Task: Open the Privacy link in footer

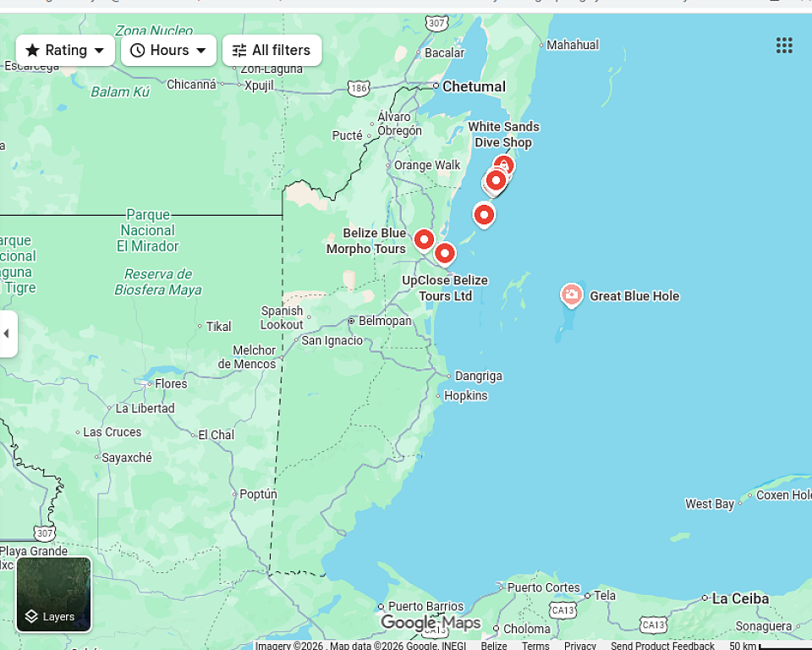Action: (580, 646)
